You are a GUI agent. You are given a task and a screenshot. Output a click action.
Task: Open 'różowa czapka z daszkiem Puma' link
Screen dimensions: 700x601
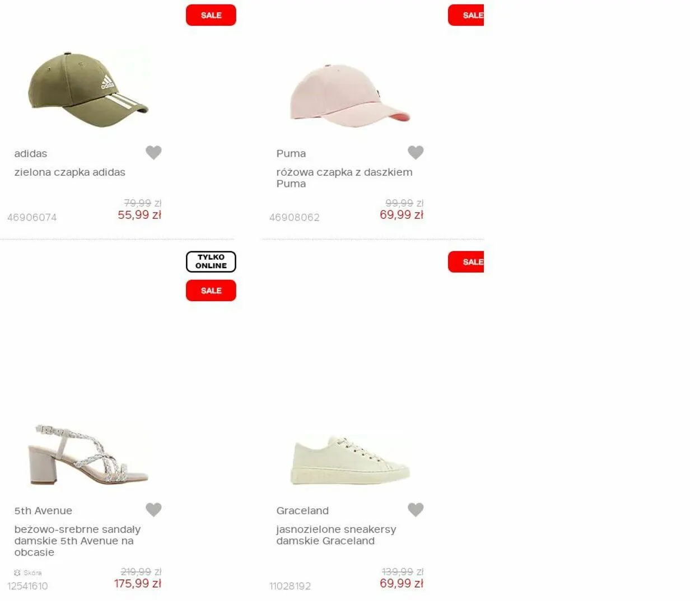point(344,178)
